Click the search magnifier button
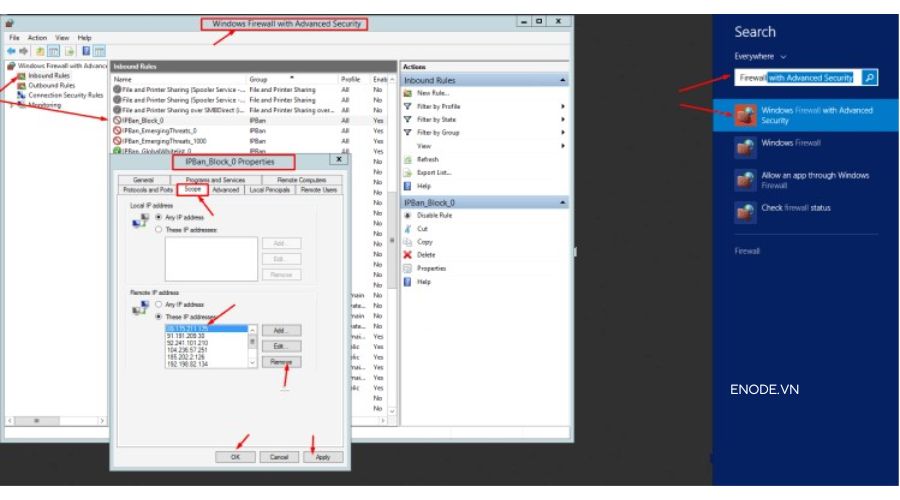Viewport: 900px width, 500px height. click(869, 77)
